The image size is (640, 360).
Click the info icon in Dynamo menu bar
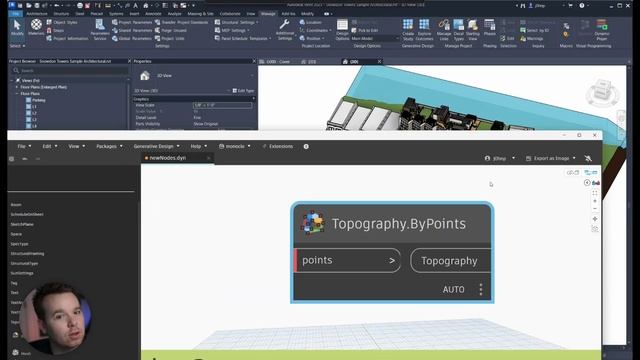click(306, 146)
